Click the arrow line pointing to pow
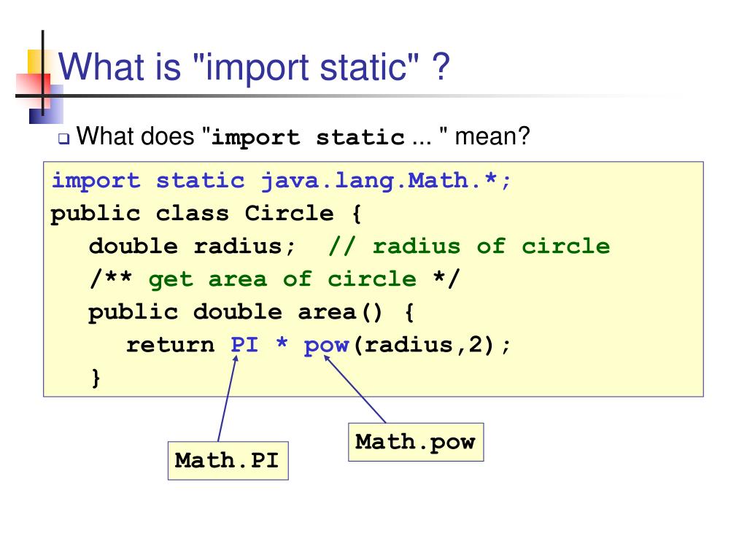747x560 pixels. point(355,389)
